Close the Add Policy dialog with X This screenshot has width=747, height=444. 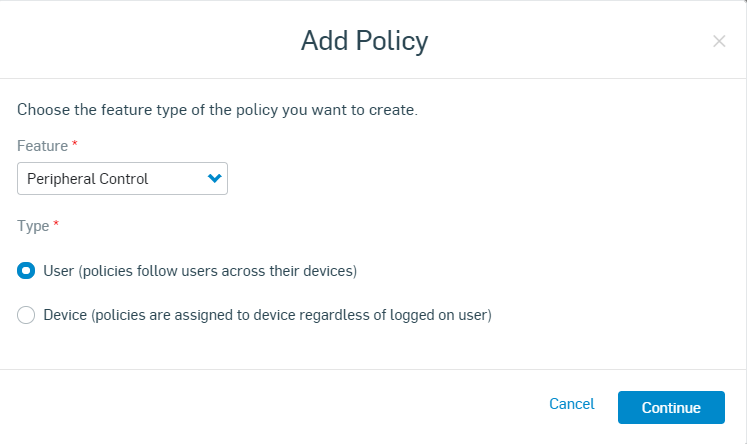tap(718, 41)
